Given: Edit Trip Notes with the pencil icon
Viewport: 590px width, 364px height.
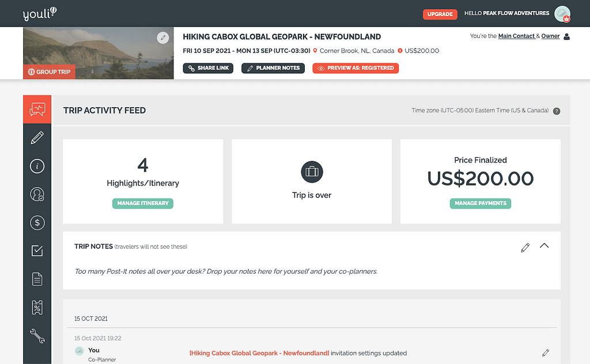Looking at the screenshot, I should [x=525, y=247].
